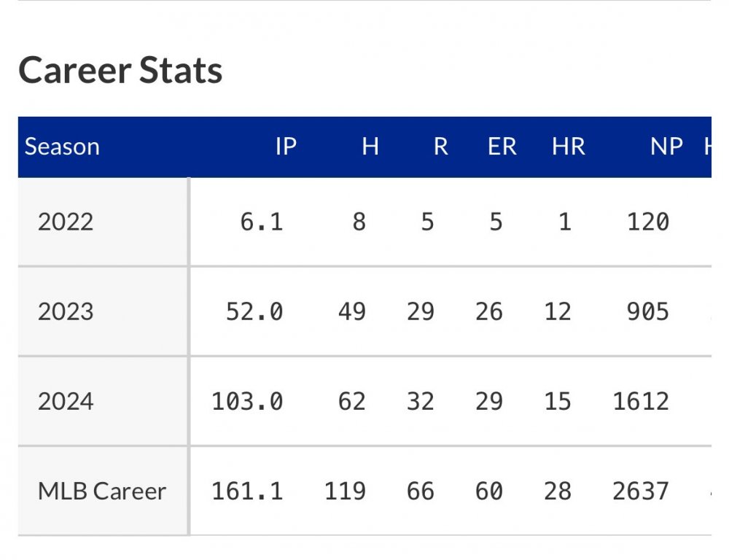Click the Season column header
The width and height of the screenshot is (729, 560).
[x=62, y=147]
